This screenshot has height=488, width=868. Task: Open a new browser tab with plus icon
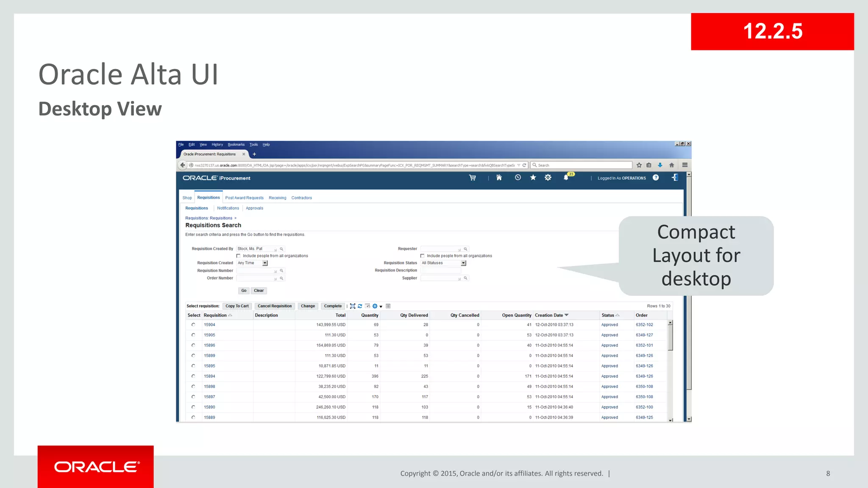tap(254, 154)
